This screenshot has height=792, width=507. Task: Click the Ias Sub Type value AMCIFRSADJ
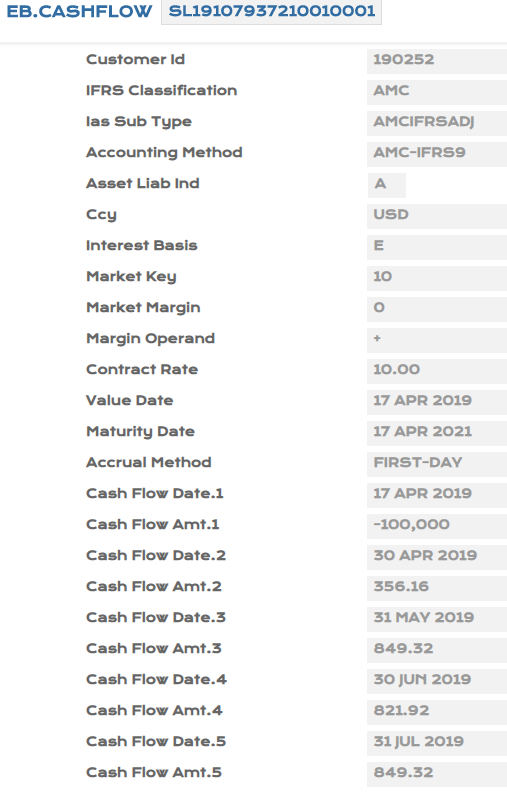click(437, 122)
